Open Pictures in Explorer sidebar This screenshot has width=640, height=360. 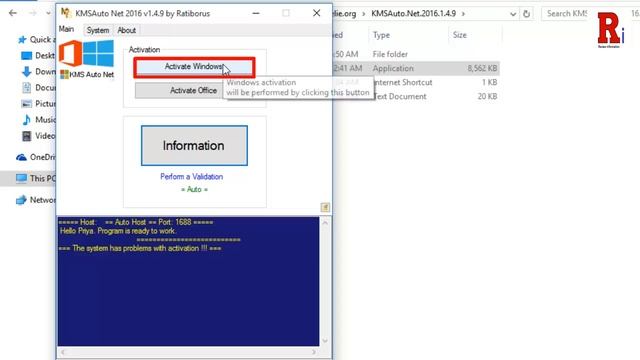click(38, 104)
